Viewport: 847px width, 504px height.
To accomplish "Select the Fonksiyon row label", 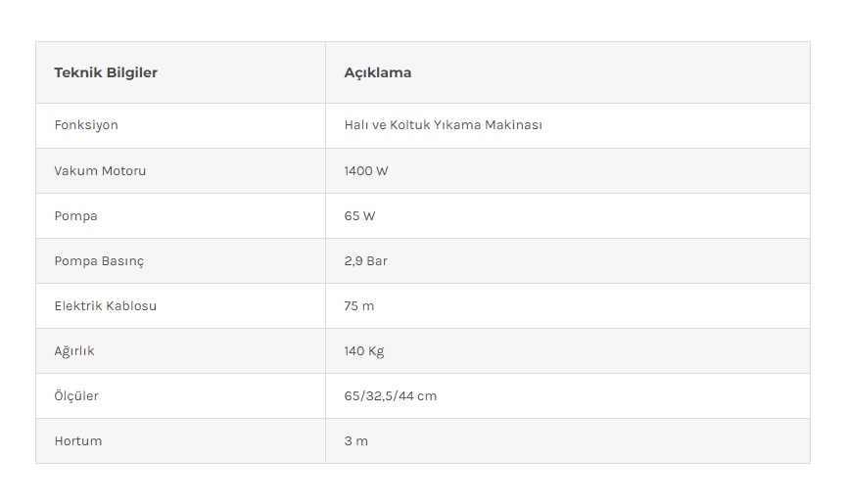I will 86,125.
